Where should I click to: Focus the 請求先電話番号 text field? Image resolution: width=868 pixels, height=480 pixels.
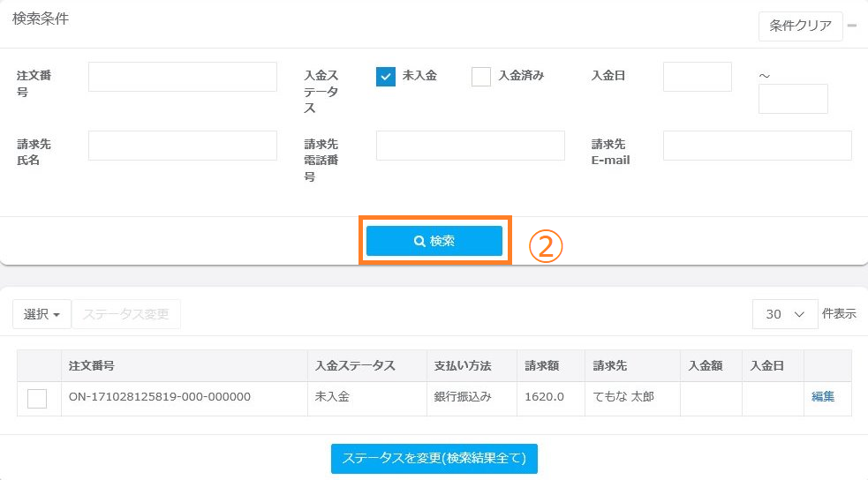(x=470, y=146)
